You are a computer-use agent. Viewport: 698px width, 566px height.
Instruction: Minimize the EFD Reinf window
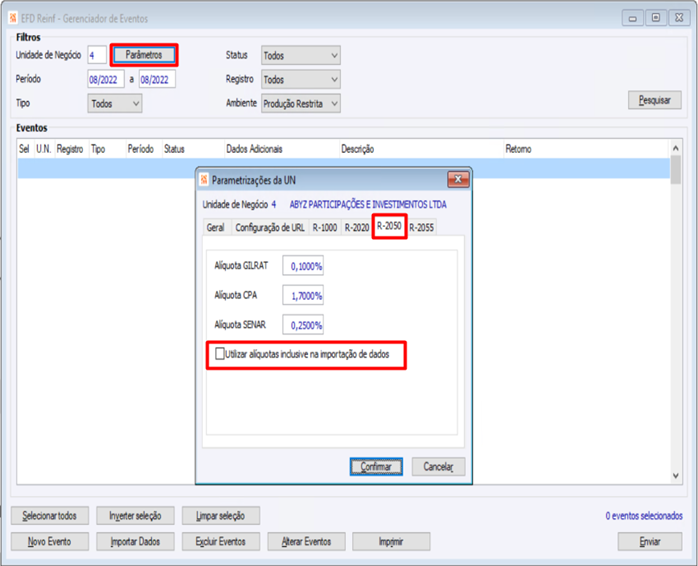(x=633, y=18)
